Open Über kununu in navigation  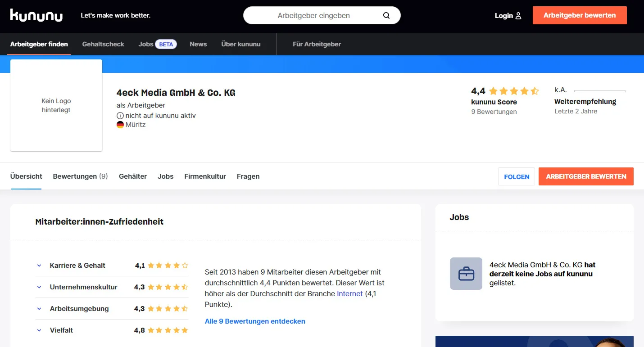(241, 44)
